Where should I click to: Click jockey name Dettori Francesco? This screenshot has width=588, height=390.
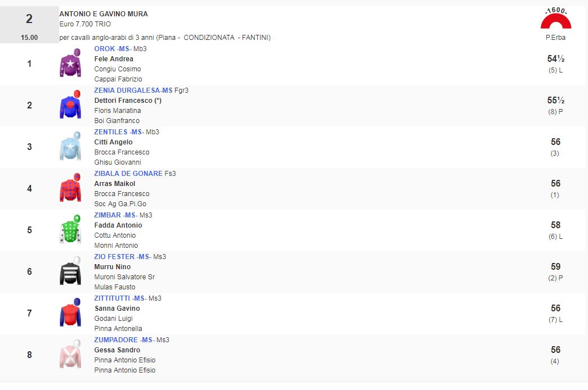[125, 101]
